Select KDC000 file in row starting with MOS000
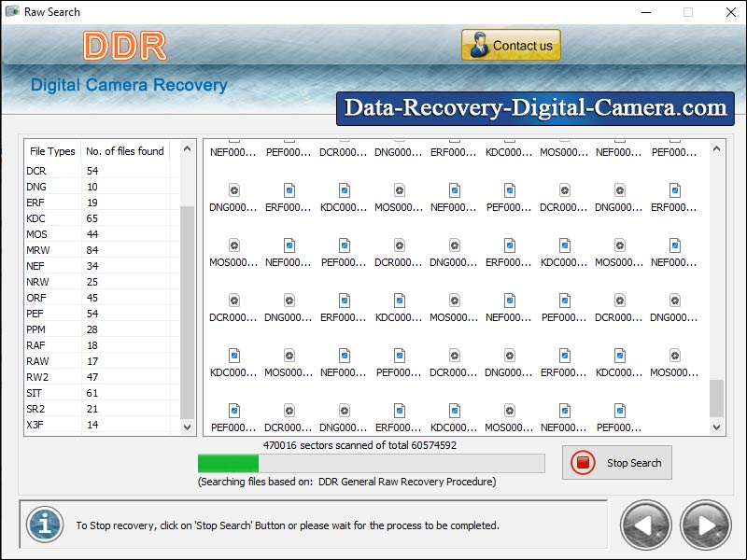The width and height of the screenshot is (747, 560). point(564,253)
